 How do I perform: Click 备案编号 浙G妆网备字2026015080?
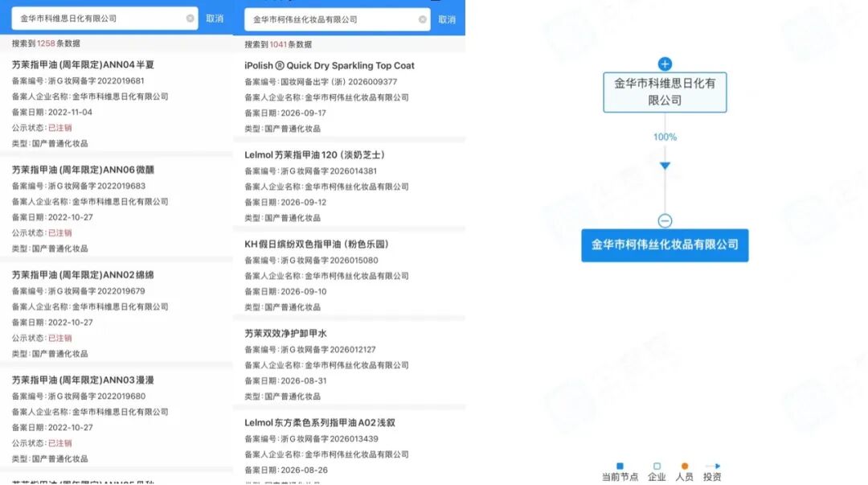(x=311, y=261)
